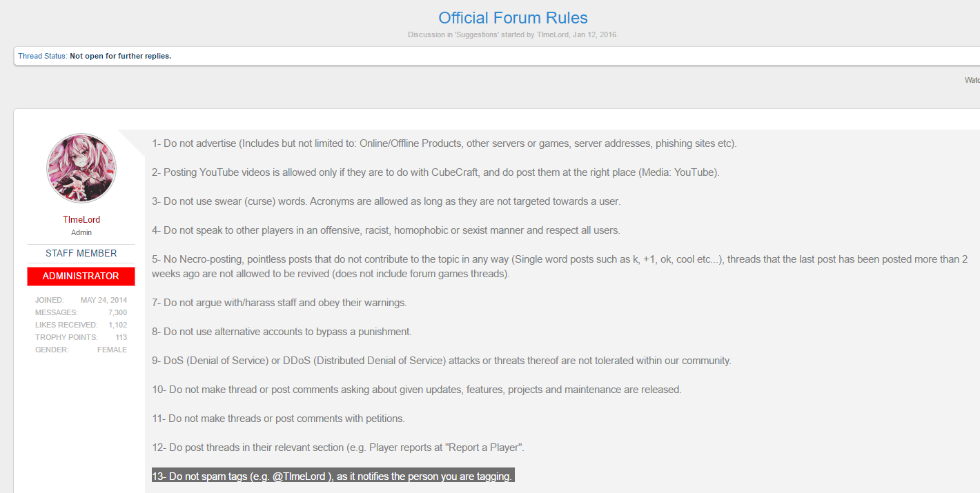Open TImeLord's profile from thread byline
The width and height of the screenshot is (980, 493).
553,34
